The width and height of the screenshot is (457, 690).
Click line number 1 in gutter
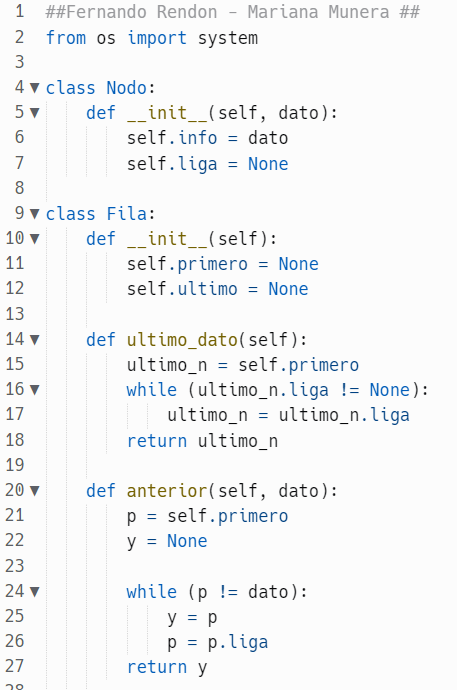[x=19, y=12]
